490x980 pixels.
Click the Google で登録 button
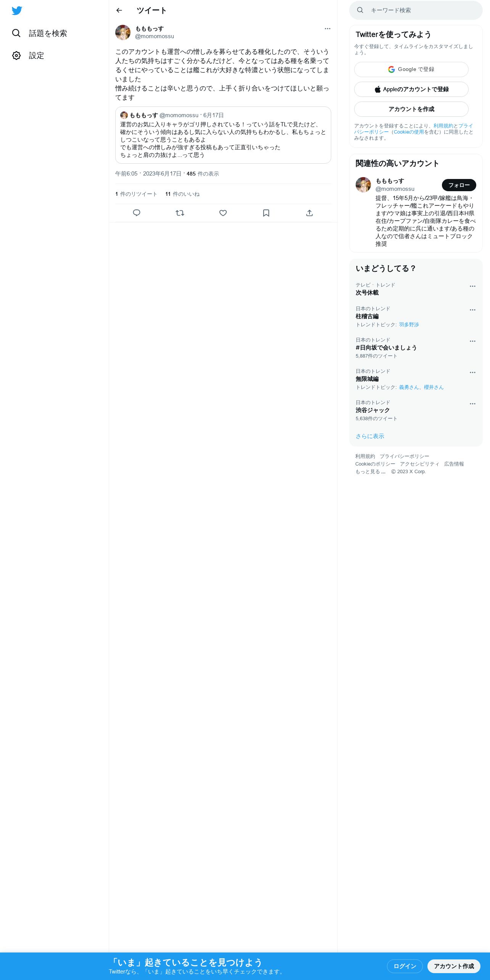coord(411,69)
